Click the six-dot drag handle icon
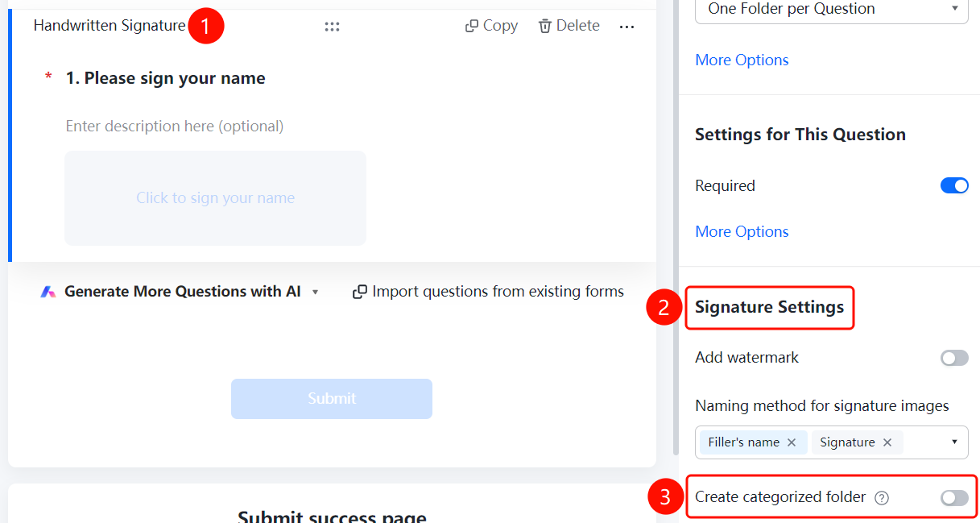 [x=332, y=27]
